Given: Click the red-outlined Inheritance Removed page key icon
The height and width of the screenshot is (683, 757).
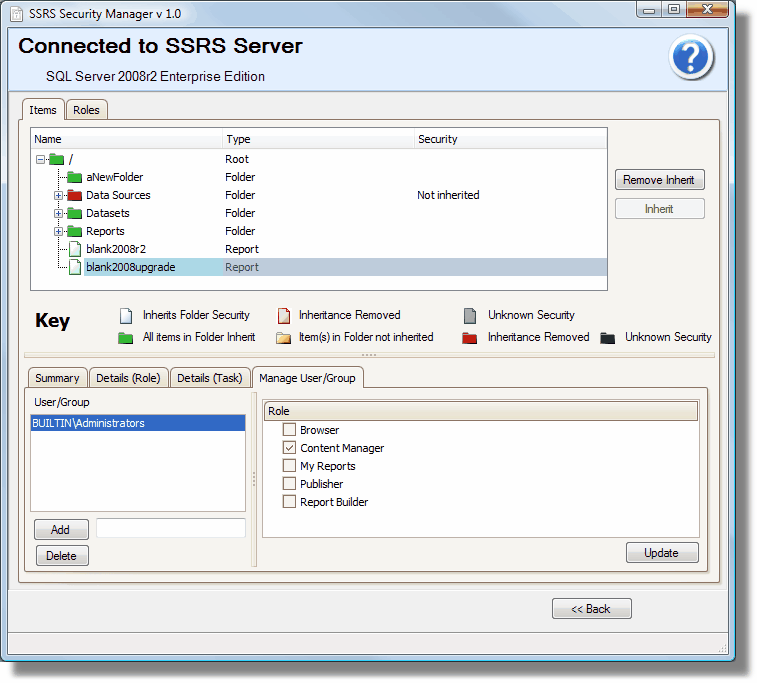Looking at the screenshot, I should point(284,316).
